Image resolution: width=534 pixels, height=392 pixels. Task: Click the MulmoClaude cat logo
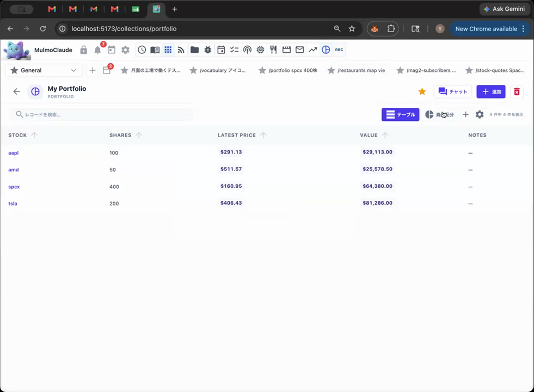coord(16,51)
